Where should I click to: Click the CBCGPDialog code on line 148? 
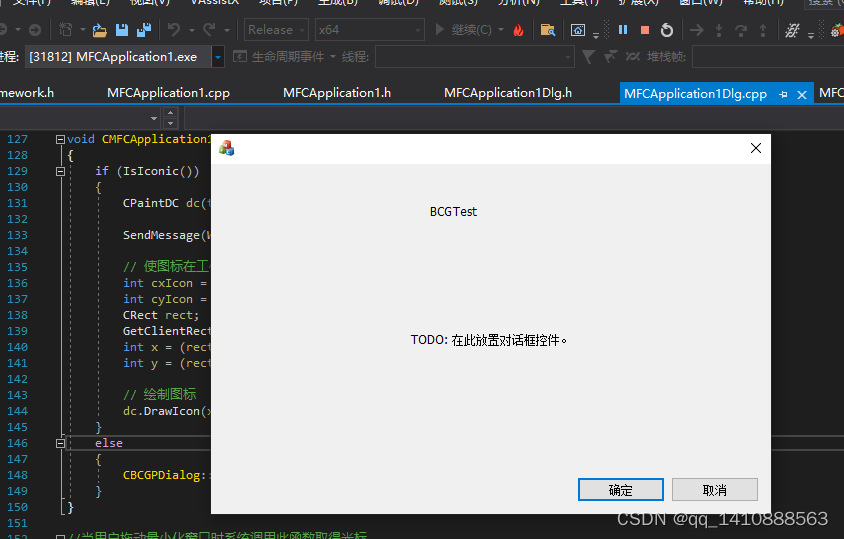165,475
